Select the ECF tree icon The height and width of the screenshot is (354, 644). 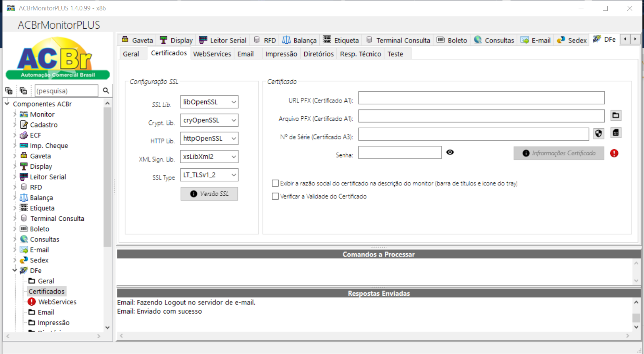[x=24, y=135]
